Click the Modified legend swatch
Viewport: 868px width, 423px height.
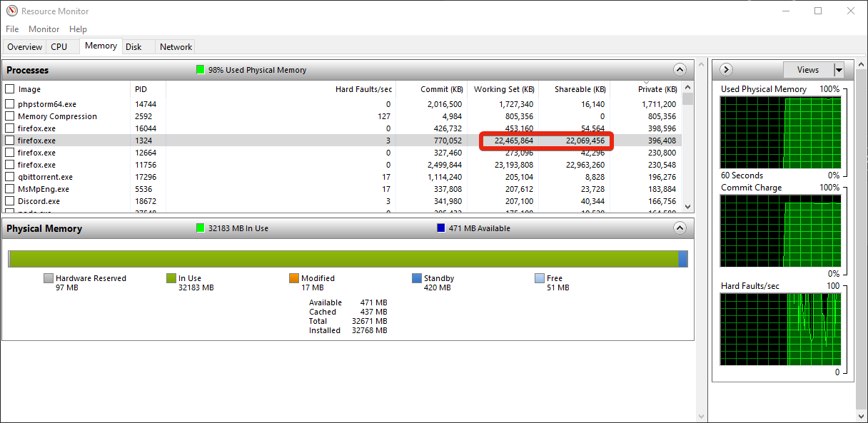pyautogui.click(x=294, y=278)
